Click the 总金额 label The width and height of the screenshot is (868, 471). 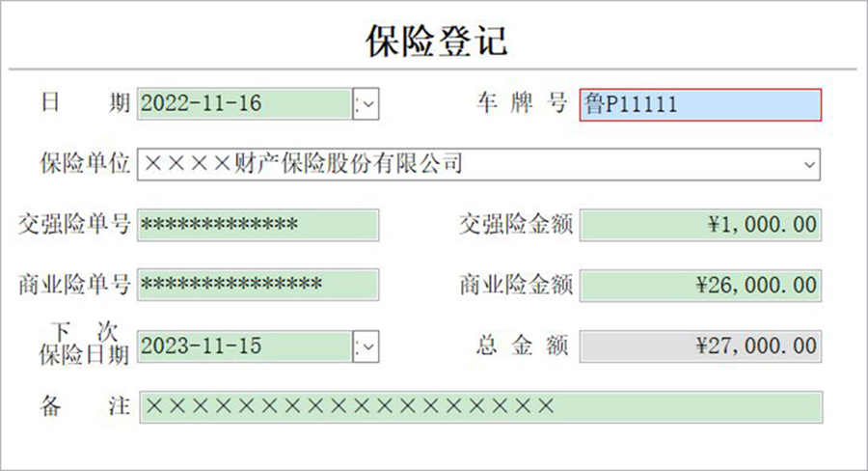pyautogui.click(x=522, y=346)
